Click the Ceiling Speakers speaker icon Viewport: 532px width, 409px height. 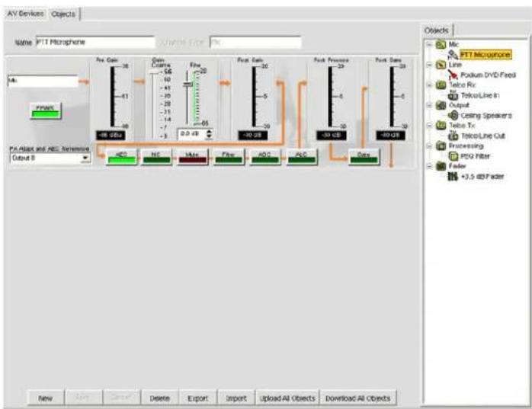[453, 115]
